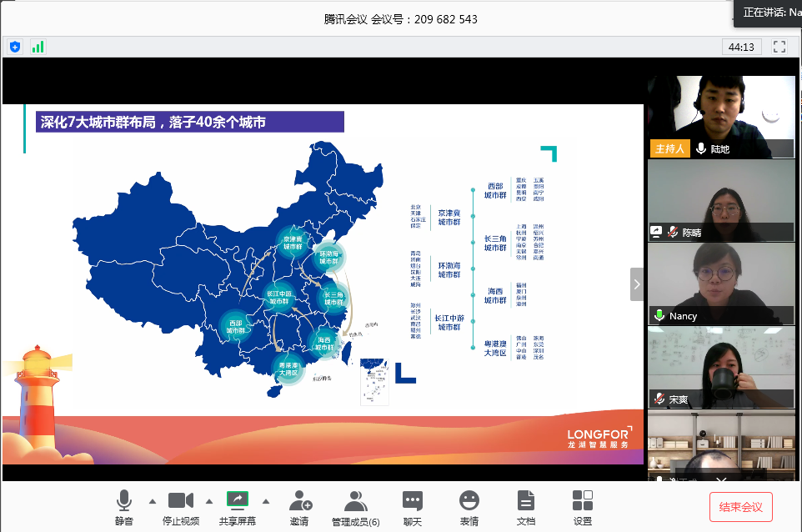Check the green network signal icon

[38, 47]
